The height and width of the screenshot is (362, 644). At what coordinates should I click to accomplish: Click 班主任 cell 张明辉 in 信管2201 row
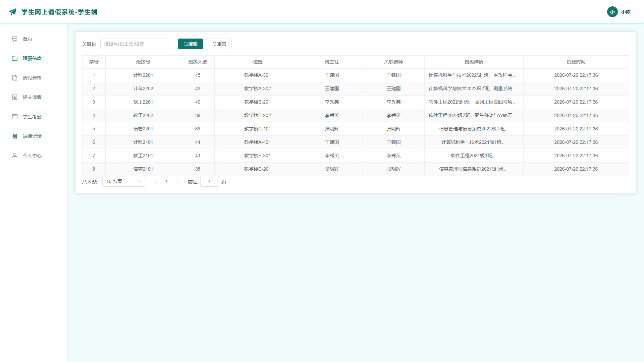332,129
